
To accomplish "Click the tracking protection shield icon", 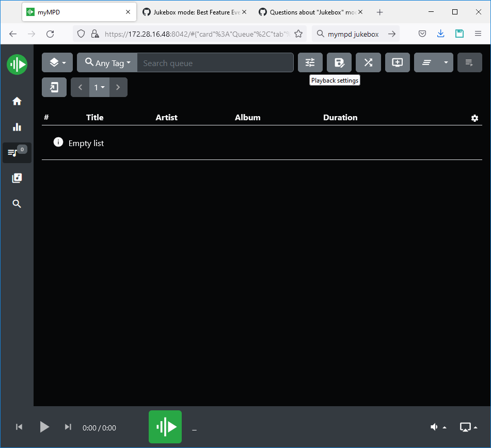I will pyautogui.click(x=81, y=34).
